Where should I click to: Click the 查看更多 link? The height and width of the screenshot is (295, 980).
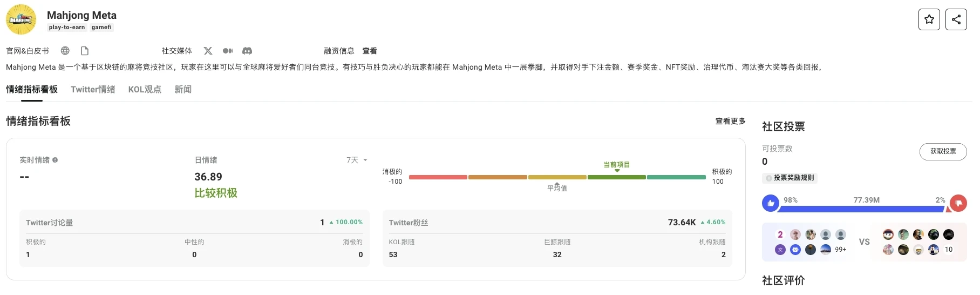pyautogui.click(x=730, y=121)
